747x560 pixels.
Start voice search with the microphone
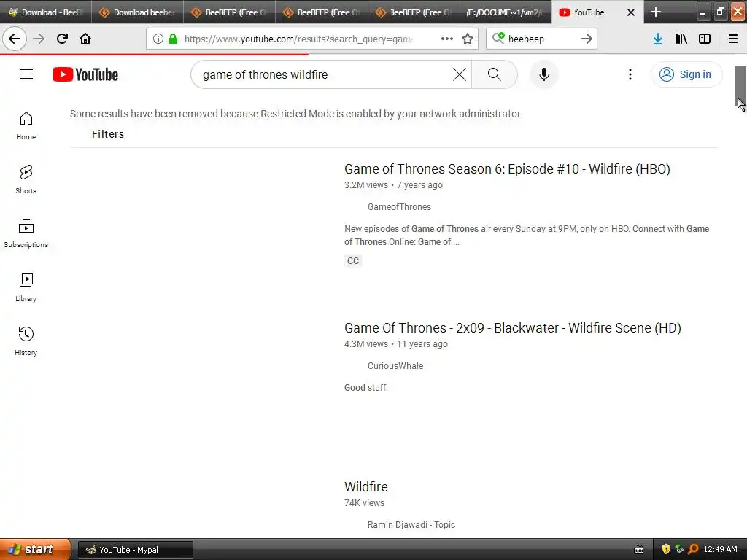pyautogui.click(x=543, y=75)
